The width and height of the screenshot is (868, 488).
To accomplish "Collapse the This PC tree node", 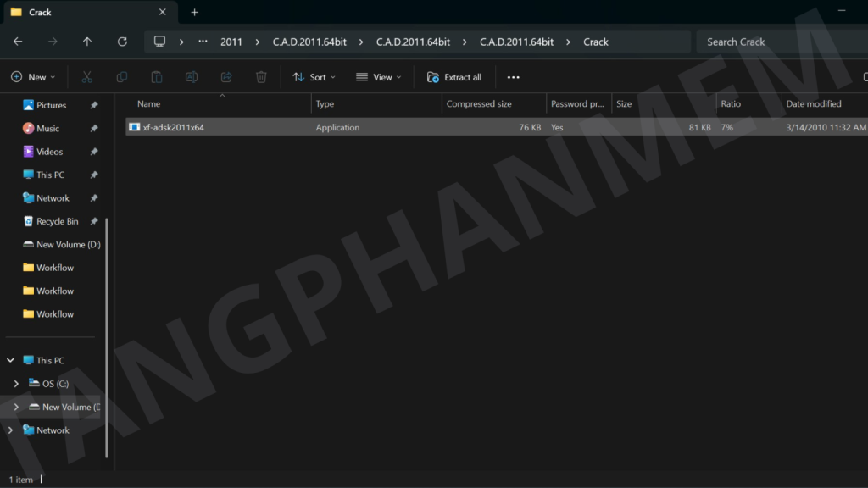I will pos(10,360).
